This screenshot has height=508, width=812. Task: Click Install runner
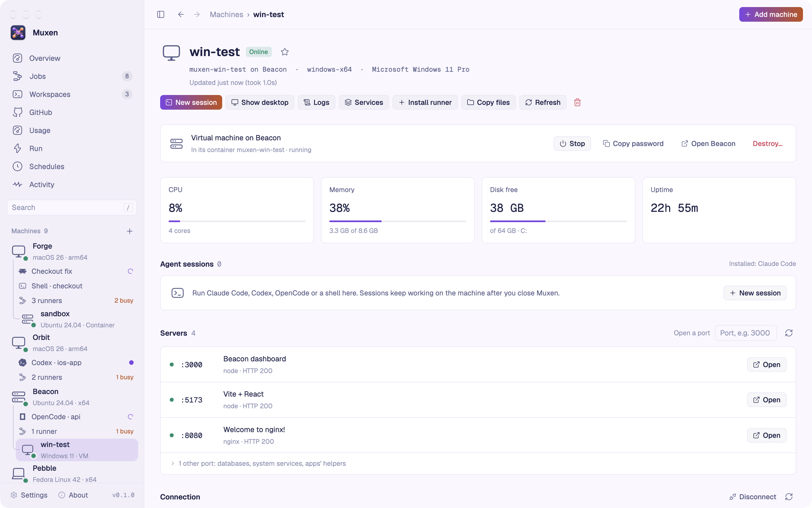click(425, 102)
